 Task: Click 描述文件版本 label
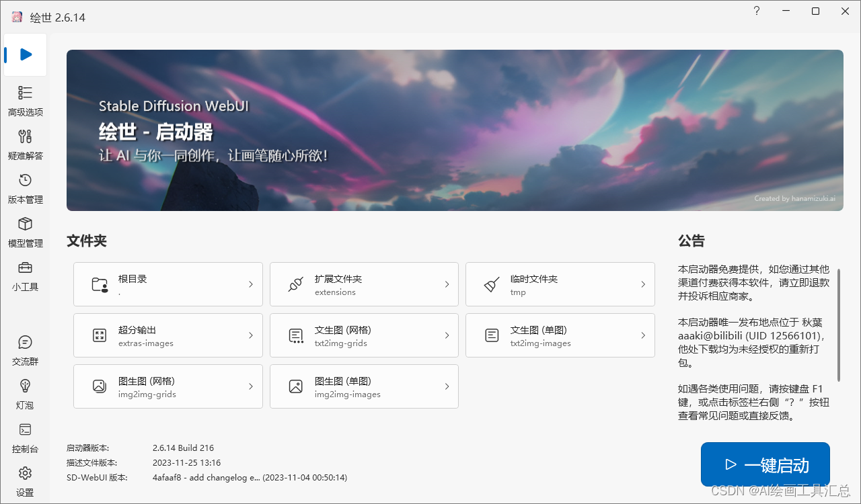click(91, 462)
